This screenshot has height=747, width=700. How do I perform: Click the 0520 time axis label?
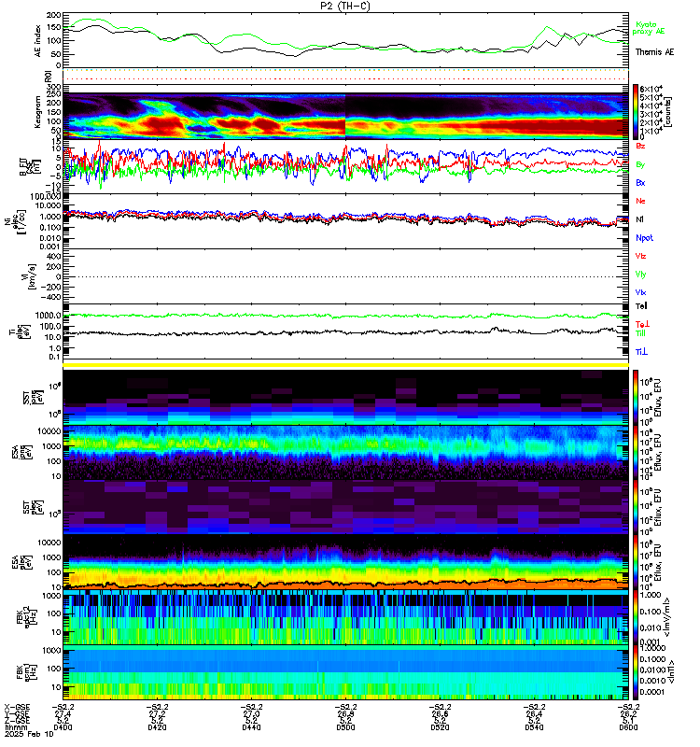click(440, 727)
